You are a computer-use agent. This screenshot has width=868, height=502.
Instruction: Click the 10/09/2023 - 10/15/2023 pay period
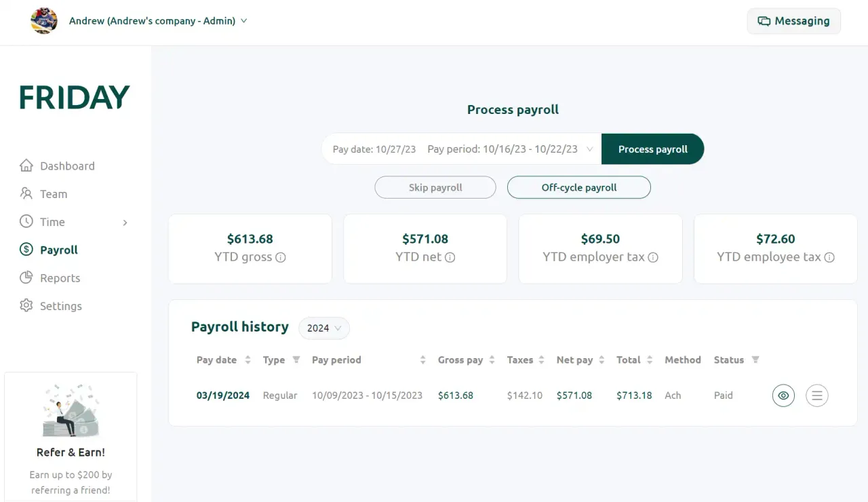click(367, 395)
